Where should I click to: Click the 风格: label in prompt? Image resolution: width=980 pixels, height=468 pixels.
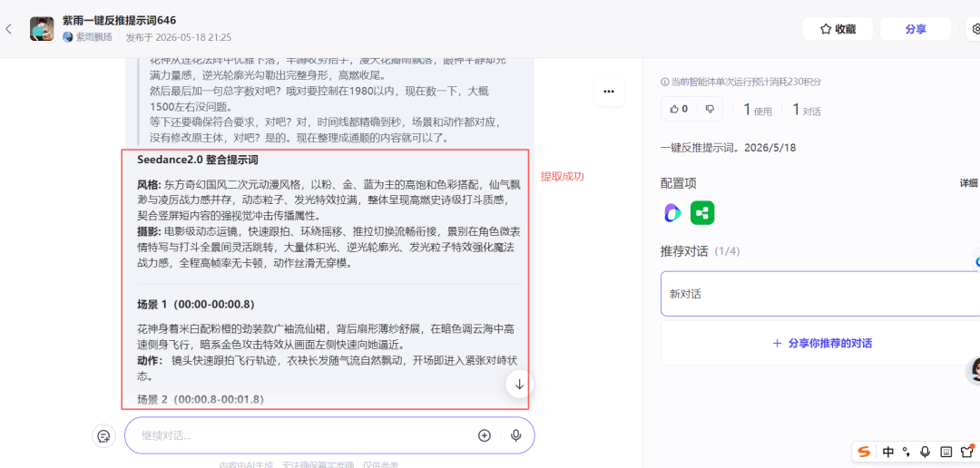[x=150, y=185]
